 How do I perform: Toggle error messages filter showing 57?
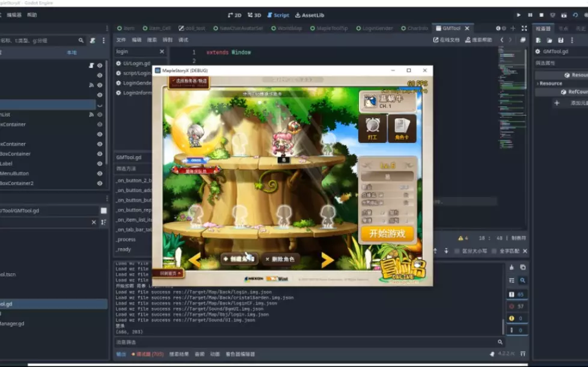pyautogui.click(x=517, y=306)
